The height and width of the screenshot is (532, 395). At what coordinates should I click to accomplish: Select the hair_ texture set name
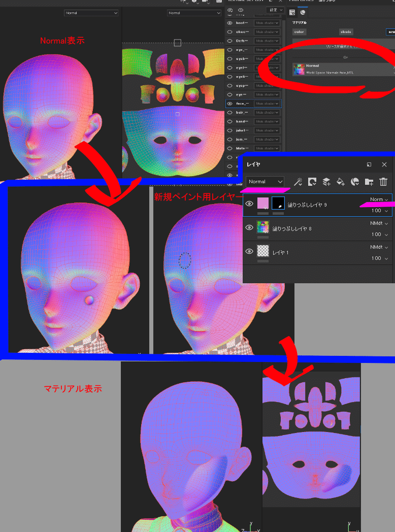pos(242,113)
